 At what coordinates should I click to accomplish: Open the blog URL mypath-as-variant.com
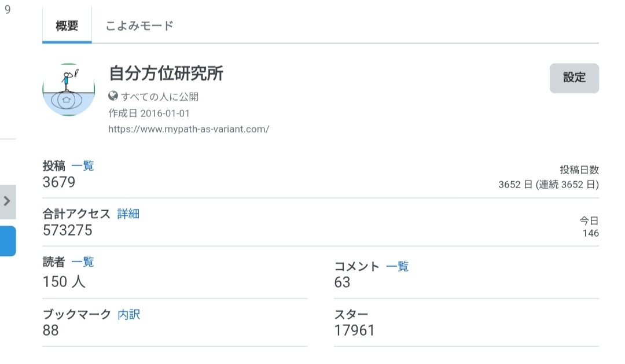(x=189, y=129)
